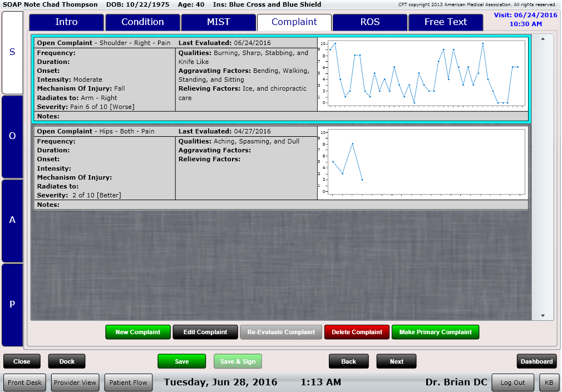Switch to the ROS tab
Viewport: 562px width, 392px height.
[369, 22]
